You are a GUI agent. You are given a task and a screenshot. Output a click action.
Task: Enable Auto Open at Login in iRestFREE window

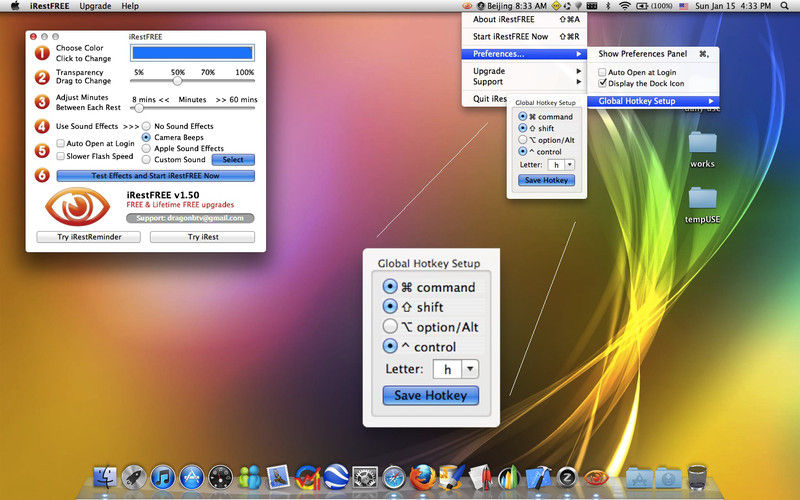[61, 143]
